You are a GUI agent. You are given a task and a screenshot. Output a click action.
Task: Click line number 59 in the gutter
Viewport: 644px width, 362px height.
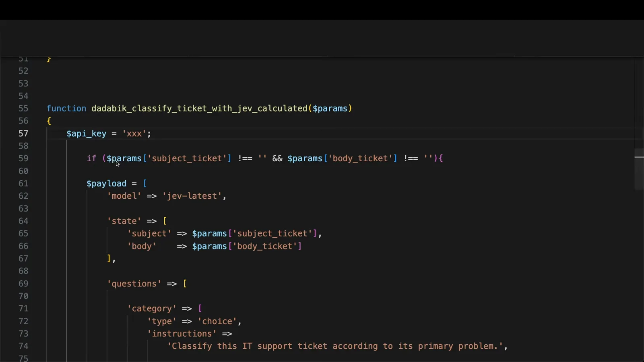tap(23, 158)
